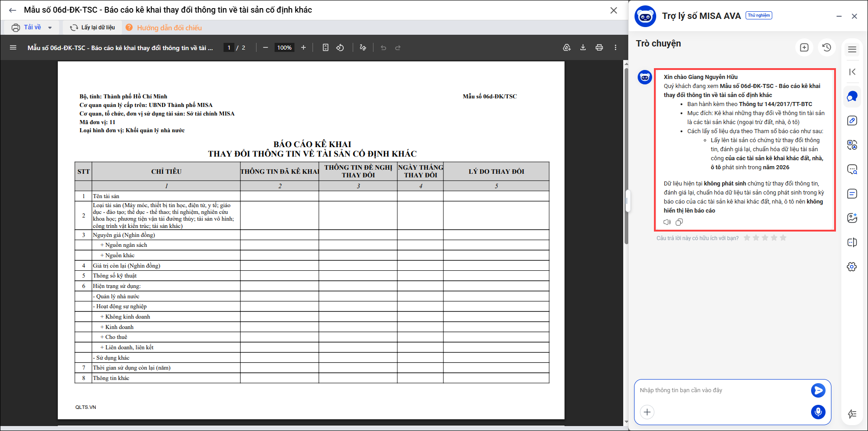The width and height of the screenshot is (868, 431).
Task: Copy the AVA message text
Action: [x=679, y=222]
